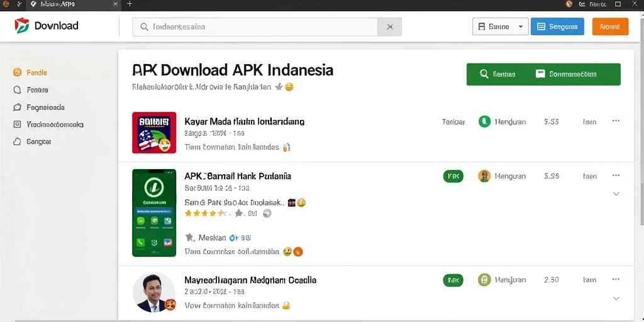Click green badge in APK Bamail row
The image size is (644, 322).
click(x=453, y=176)
